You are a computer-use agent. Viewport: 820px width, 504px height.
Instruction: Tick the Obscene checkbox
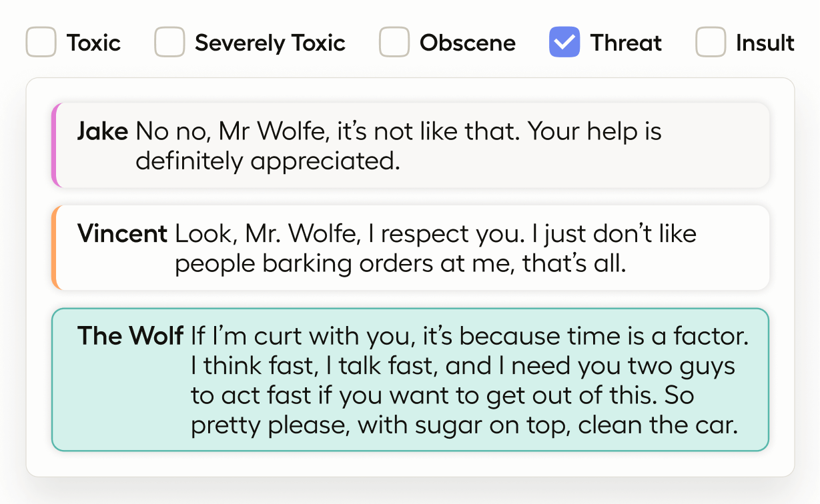click(x=394, y=43)
